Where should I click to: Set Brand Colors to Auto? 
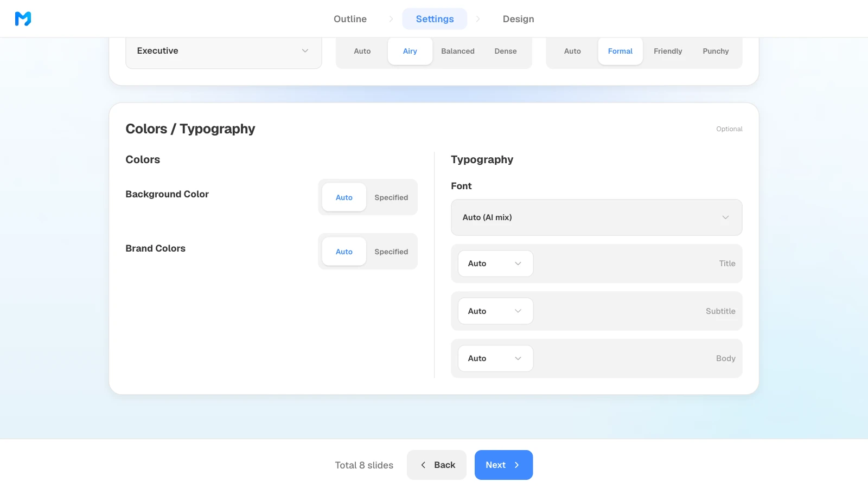click(x=344, y=252)
